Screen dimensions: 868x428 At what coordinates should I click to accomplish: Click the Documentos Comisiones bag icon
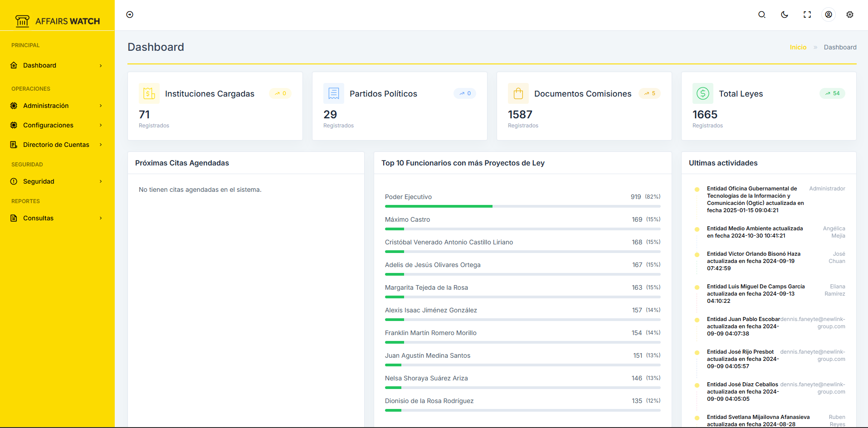pyautogui.click(x=518, y=93)
